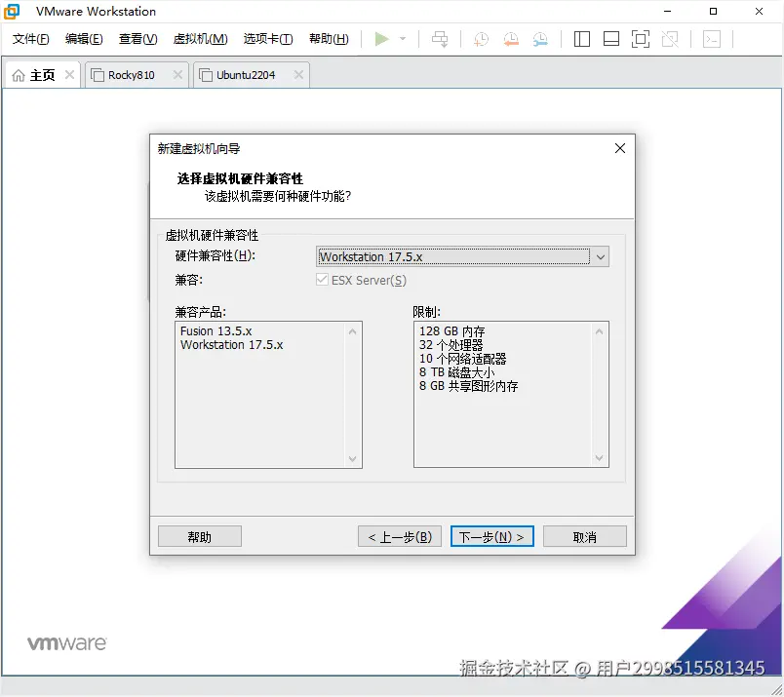Open the power options dropdown arrow
This screenshot has width=784, height=697.
point(403,39)
